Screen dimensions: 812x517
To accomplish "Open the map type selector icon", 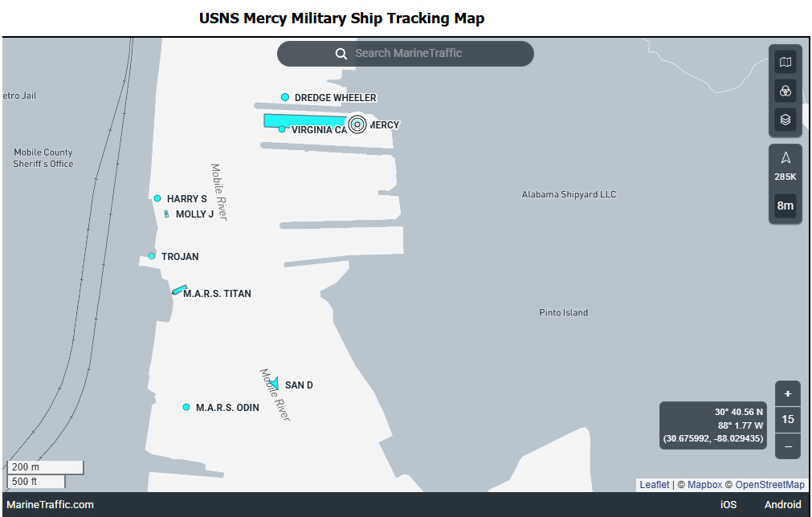I will click(785, 63).
